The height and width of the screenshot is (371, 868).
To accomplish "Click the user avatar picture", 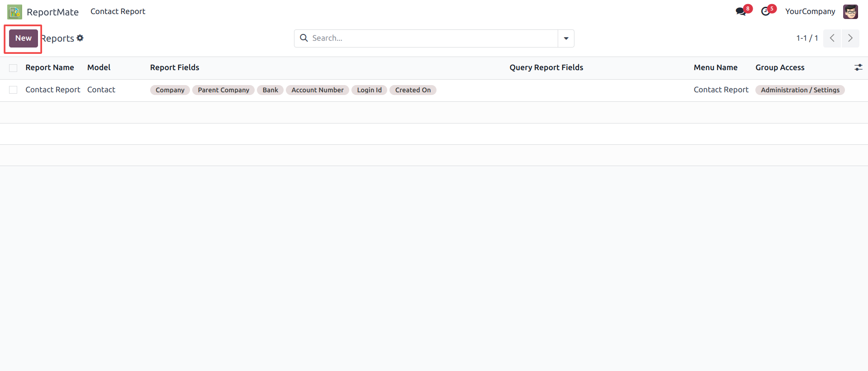I will [x=850, y=12].
